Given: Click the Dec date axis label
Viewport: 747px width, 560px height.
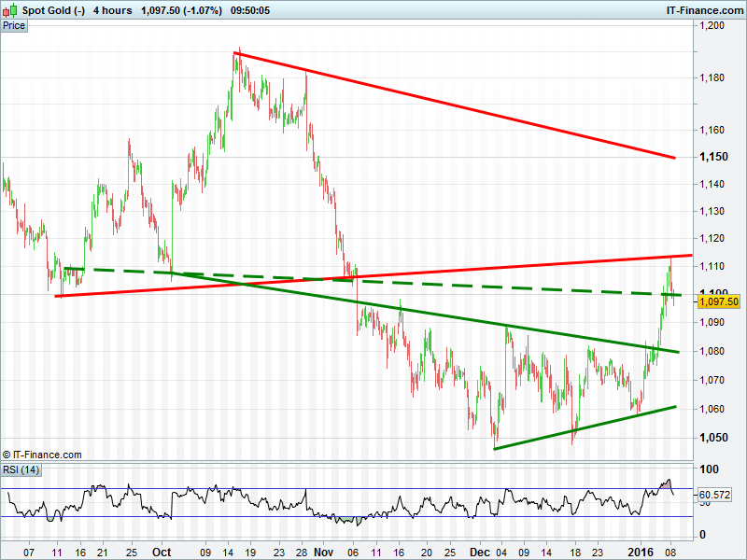Looking at the screenshot, I should pos(478,553).
